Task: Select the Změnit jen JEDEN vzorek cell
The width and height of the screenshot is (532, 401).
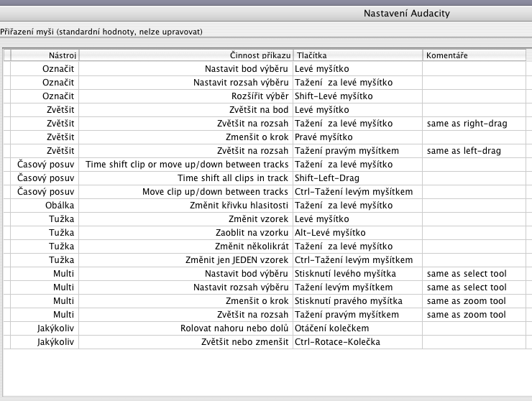Action: (186, 260)
